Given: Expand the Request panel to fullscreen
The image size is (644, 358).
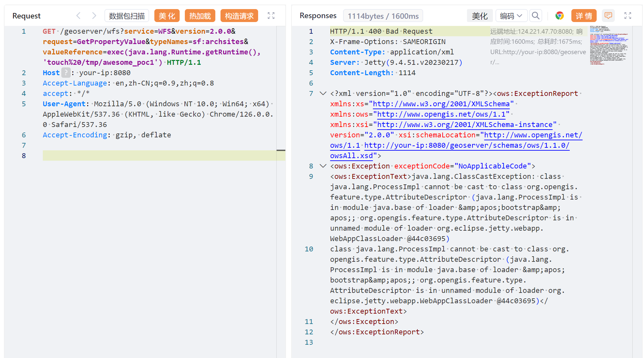Looking at the screenshot, I should click(x=271, y=16).
